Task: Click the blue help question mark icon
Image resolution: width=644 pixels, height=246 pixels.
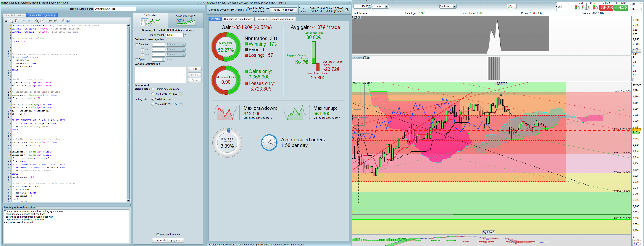Action: [68, 21]
